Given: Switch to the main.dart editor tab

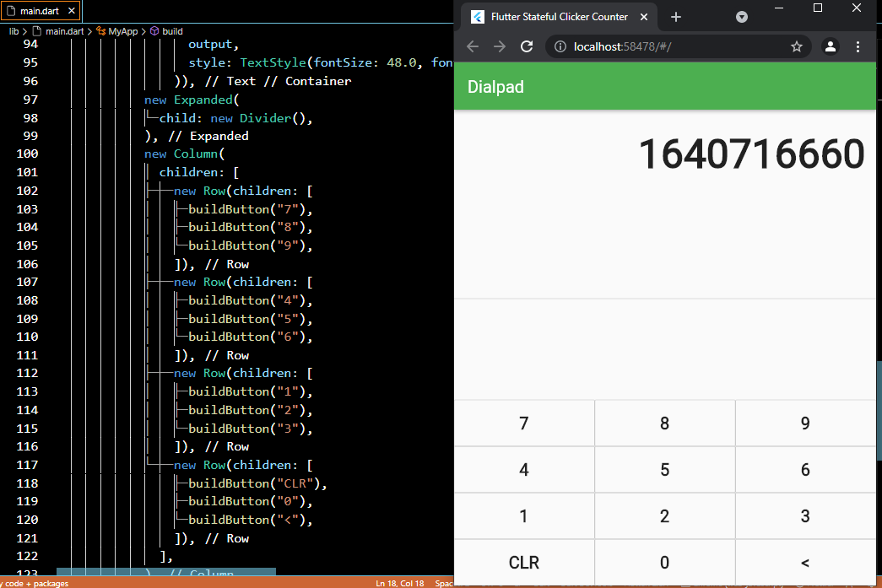Looking at the screenshot, I should [x=41, y=12].
